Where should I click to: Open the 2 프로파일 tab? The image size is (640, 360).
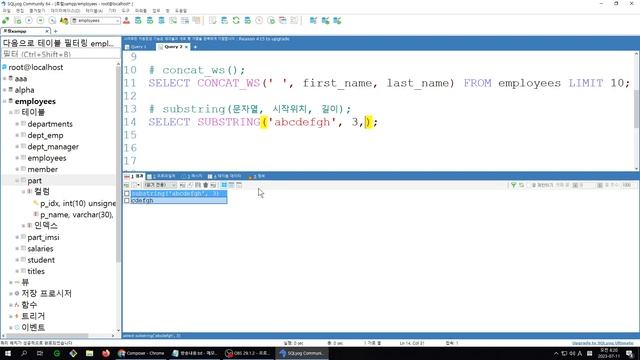point(162,176)
